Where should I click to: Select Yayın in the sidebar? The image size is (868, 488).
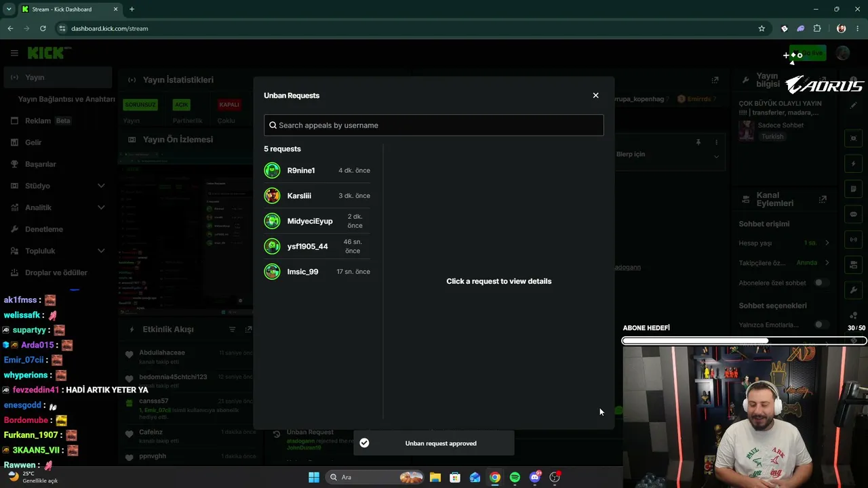click(x=58, y=77)
